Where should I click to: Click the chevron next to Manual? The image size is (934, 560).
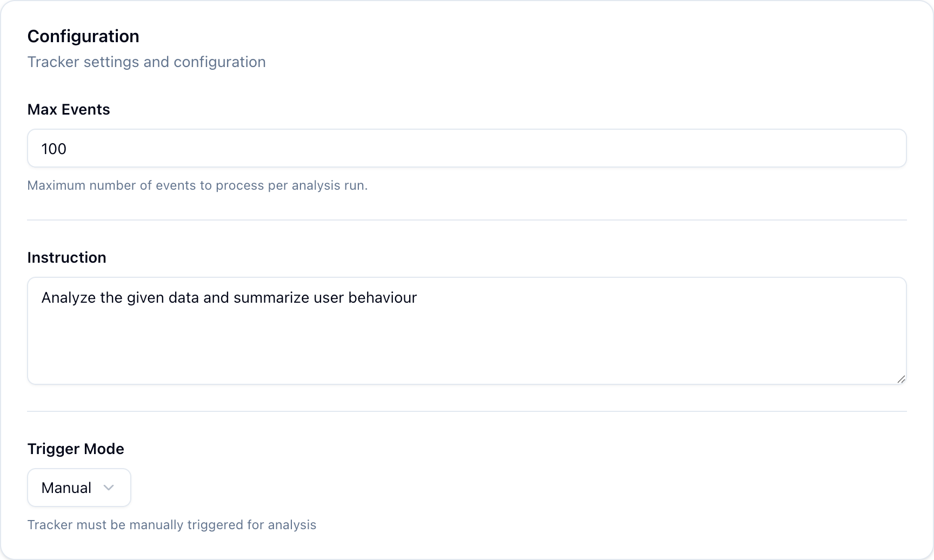point(110,487)
